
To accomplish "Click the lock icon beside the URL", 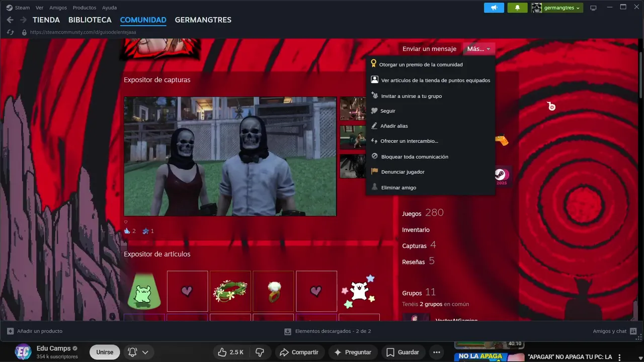I will point(24,32).
